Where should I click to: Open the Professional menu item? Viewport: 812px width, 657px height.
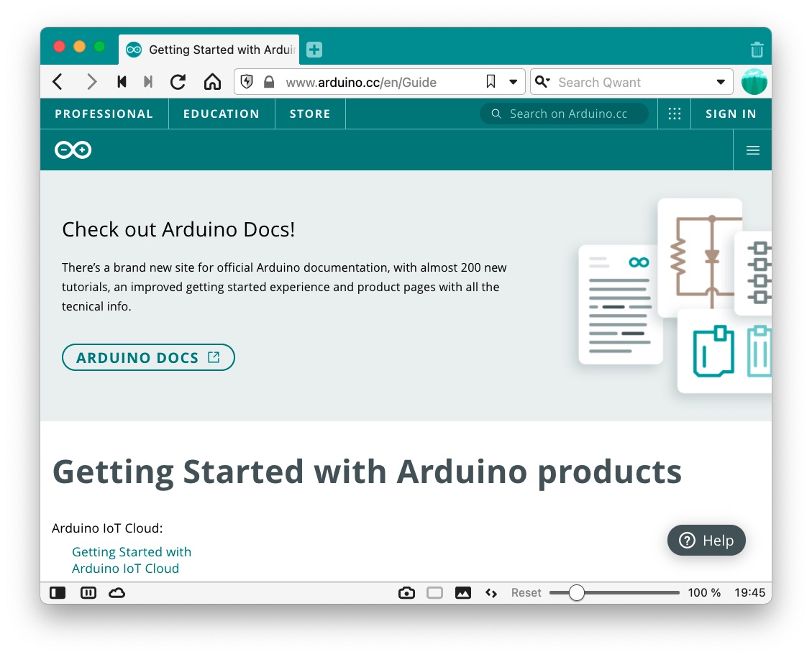(x=104, y=114)
